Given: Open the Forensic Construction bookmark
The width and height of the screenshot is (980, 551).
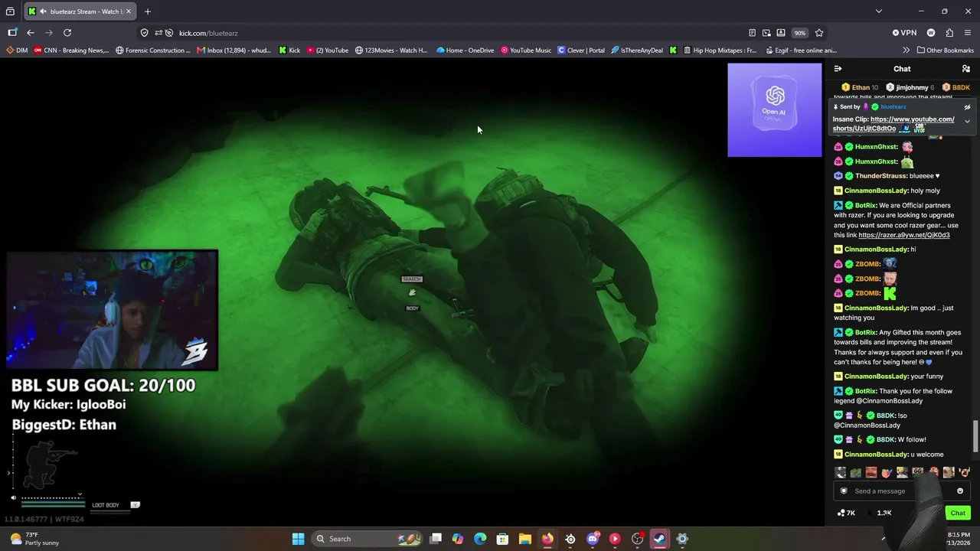Looking at the screenshot, I should coord(152,51).
